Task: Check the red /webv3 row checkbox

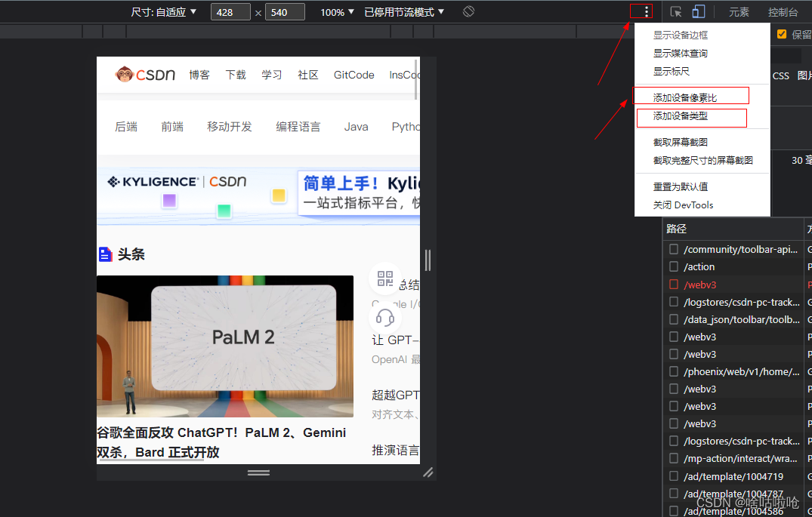Action: coord(673,284)
